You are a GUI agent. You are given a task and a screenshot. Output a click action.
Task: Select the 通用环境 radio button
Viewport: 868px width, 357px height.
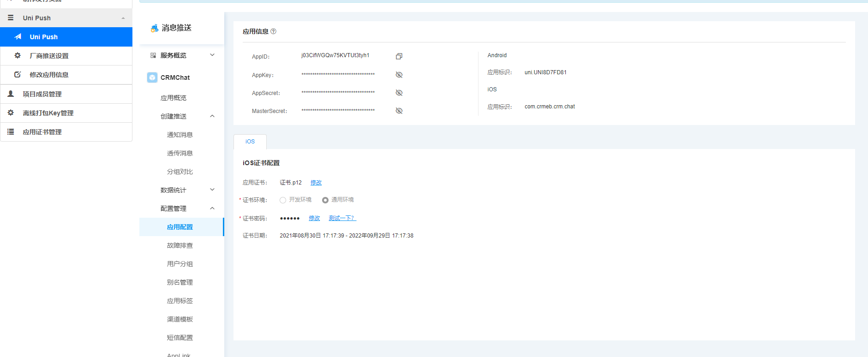(325, 200)
